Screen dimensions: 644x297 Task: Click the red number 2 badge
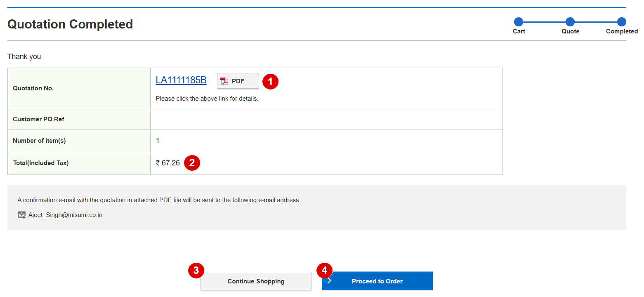pos(192,163)
